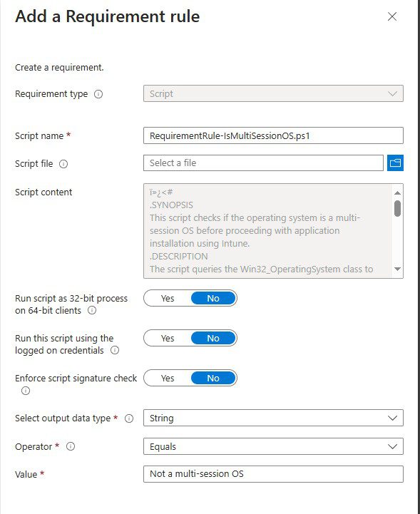420x514 pixels.
Task: Close the Add a Requirement rule pane
Action: click(x=392, y=16)
